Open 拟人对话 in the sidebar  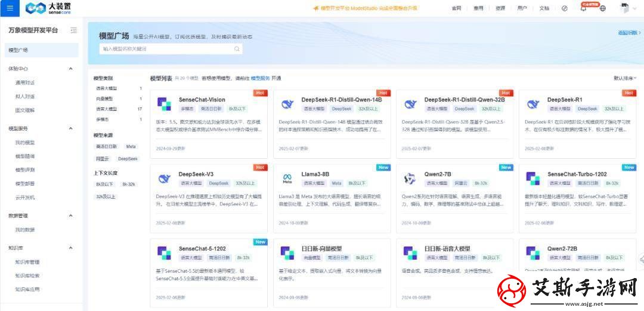[25, 97]
